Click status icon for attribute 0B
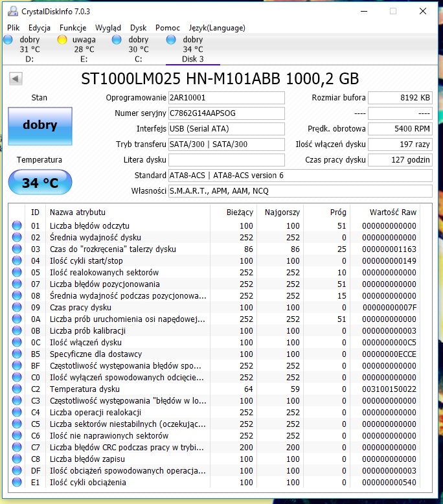Viewport: 443px width, 504px height. 17,330
